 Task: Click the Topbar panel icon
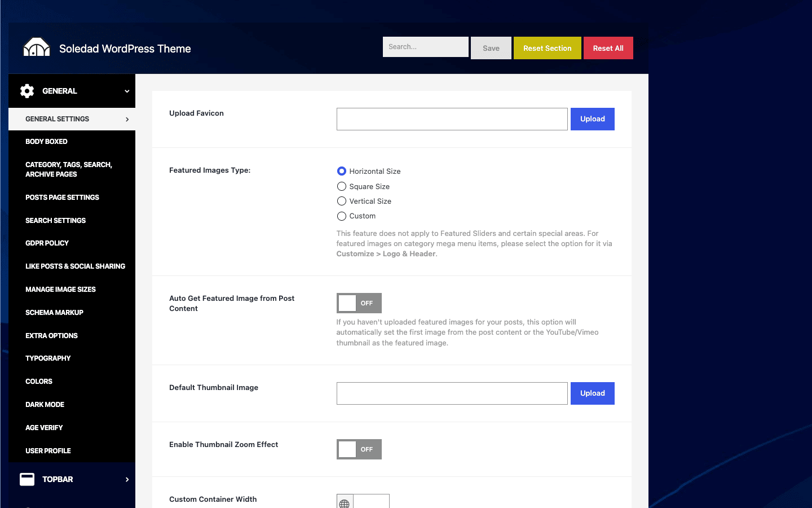tap(27, 479)
